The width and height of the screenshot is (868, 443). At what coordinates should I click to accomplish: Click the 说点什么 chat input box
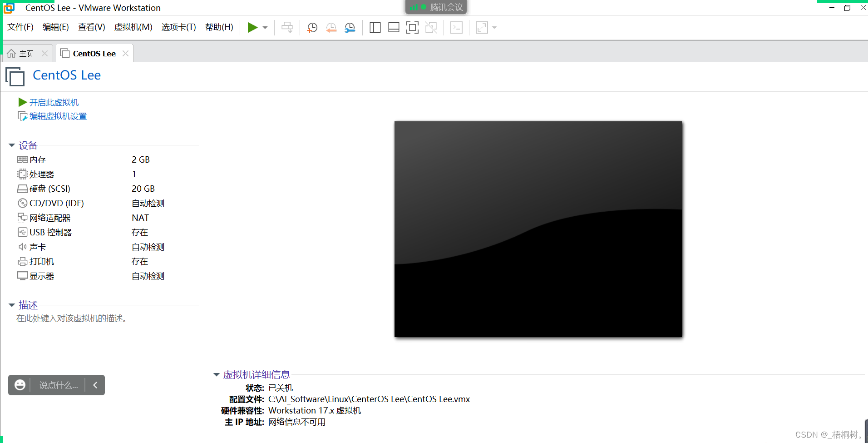57,385
